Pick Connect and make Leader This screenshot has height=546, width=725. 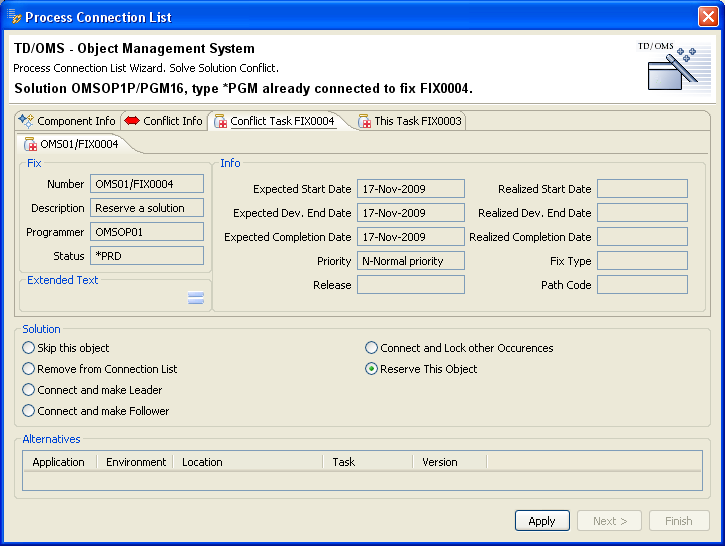pyautogui.click(x=29, y=390)
